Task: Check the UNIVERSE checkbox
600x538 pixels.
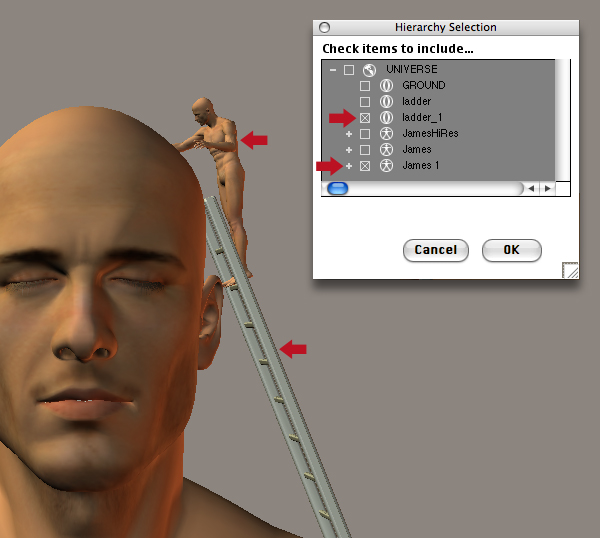Action: (x=349, y=70)
